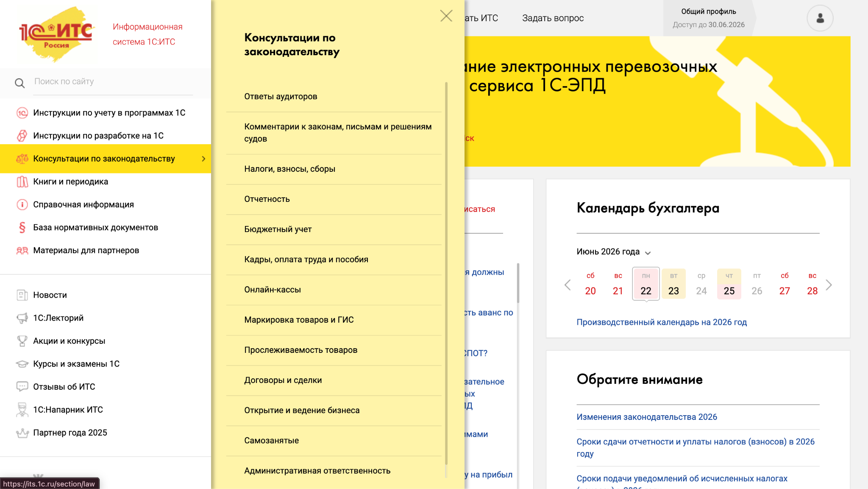Close the yellow submenu panel
This screenshot has width=868, height=489.
point(446,16)
